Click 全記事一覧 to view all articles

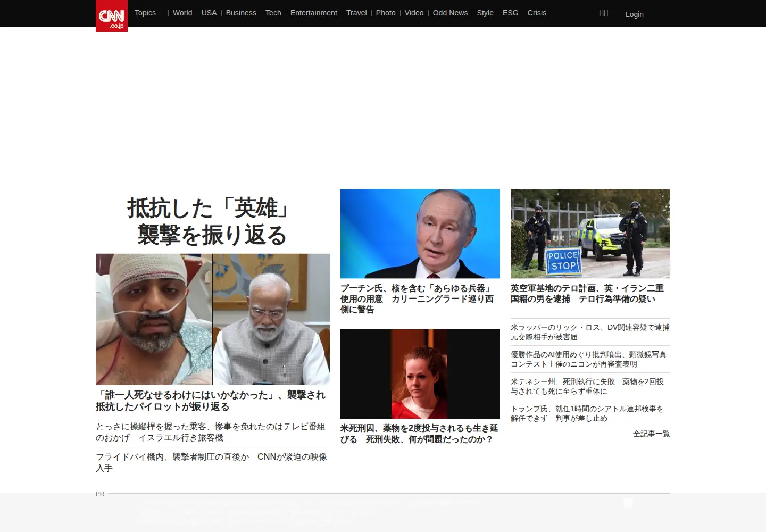click(x=652, y=434)
